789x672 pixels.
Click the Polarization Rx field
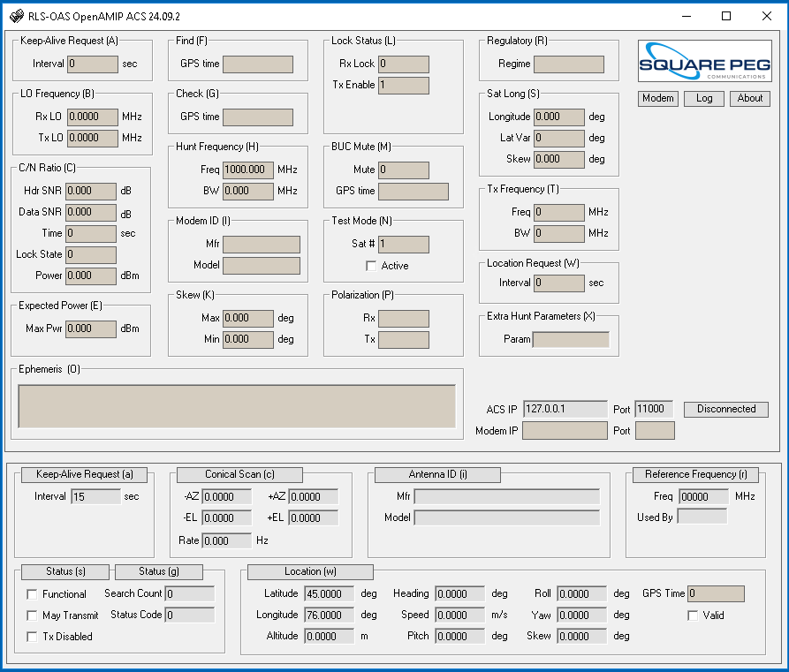[404, 319]
